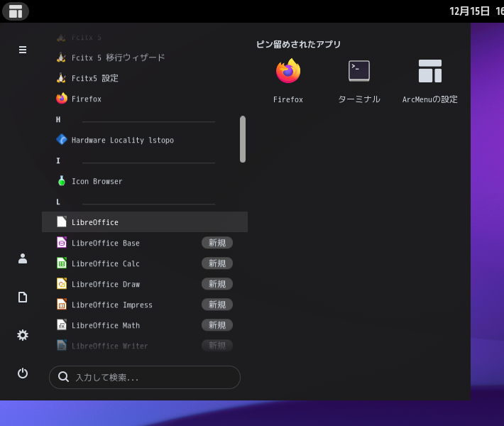Open pinned ArcMenuの設定 app

430,81
